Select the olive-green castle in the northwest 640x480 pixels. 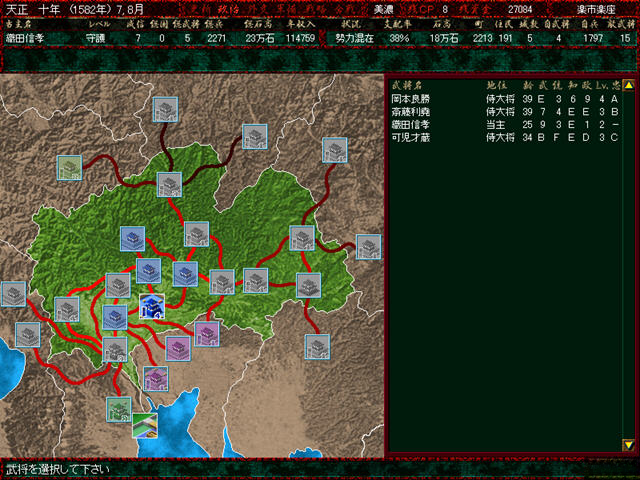tap(70, 168)
